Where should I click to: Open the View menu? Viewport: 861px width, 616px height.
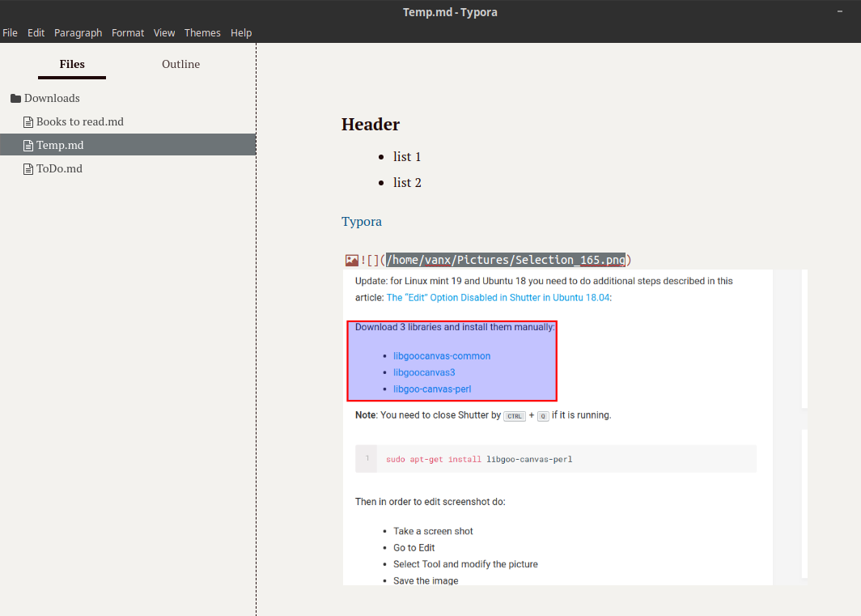(163, 32)
